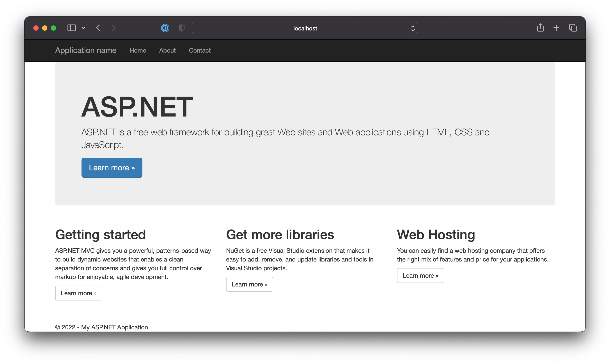610x364 pixels.
Task: Click the Get more libraries heading
Action: click(280, 235)
